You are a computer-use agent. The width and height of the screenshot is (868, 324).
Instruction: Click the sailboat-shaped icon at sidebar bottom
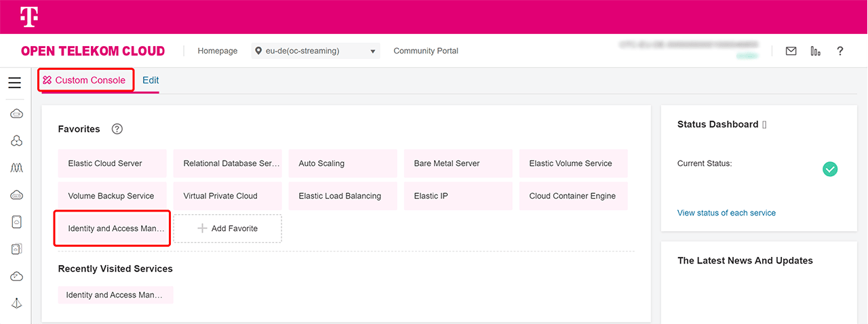point(17,304)
